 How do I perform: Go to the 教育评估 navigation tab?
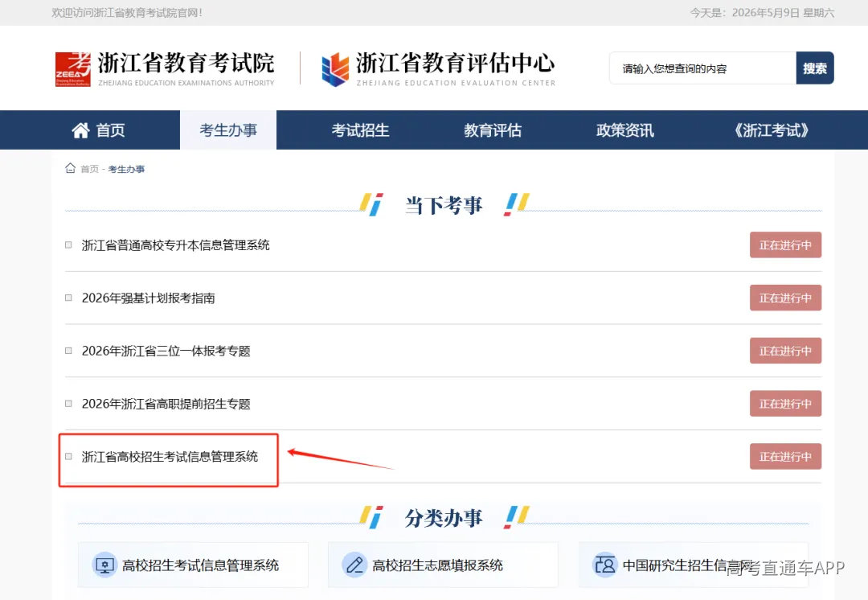tap(493, 130)
